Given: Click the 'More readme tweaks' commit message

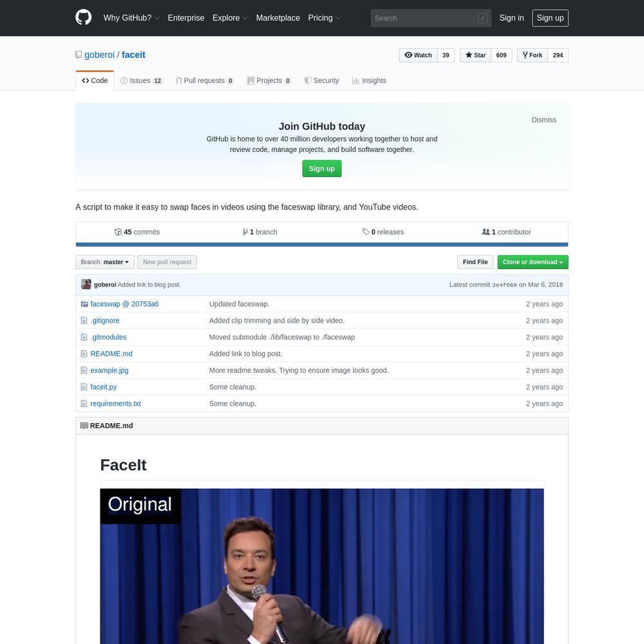Looking at the screenshot, I should (x=299, y=370).
